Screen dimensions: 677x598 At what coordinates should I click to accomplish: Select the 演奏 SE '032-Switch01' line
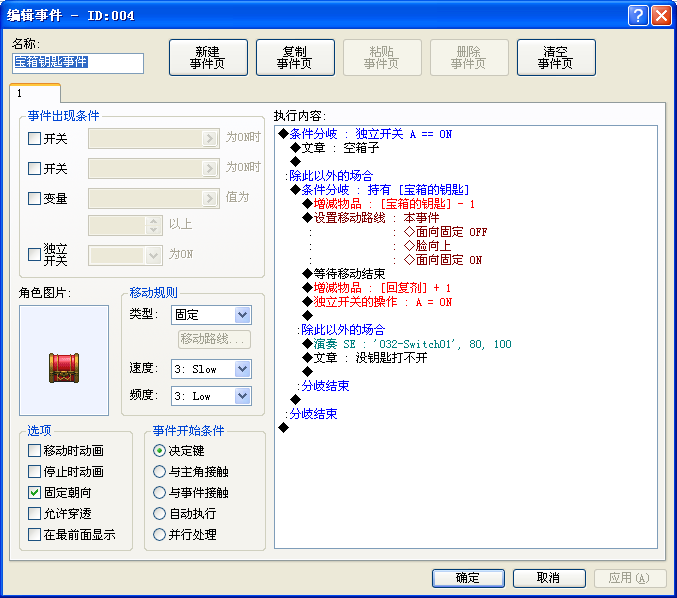point(407,344)
